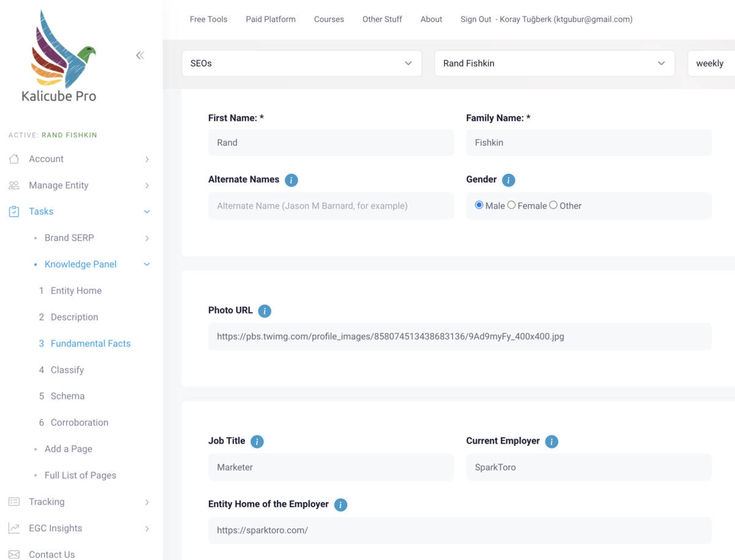Click the Entity Home of the Employer URL field
The width and height of the screenshot is (735, 560).
460,530
